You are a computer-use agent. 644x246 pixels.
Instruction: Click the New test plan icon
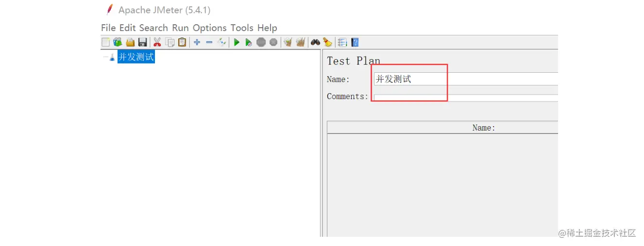click(x=105, y=42)
